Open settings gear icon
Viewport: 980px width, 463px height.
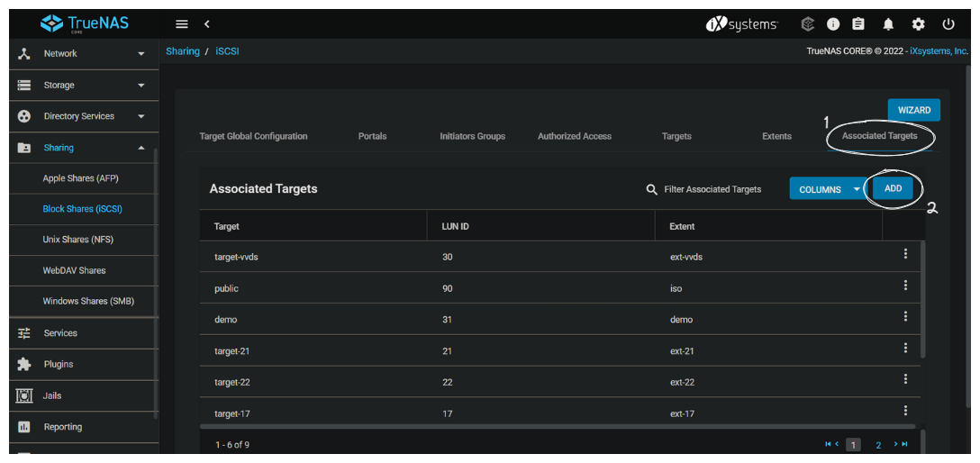(918, 24)
